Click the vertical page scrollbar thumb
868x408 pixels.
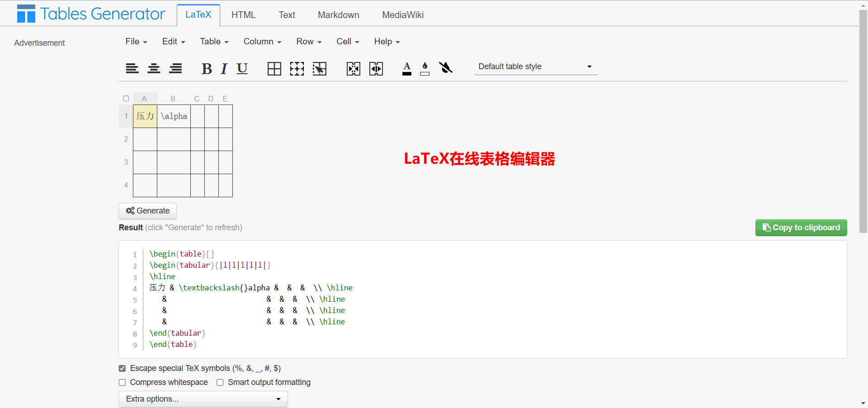click(x=863, y=121)
